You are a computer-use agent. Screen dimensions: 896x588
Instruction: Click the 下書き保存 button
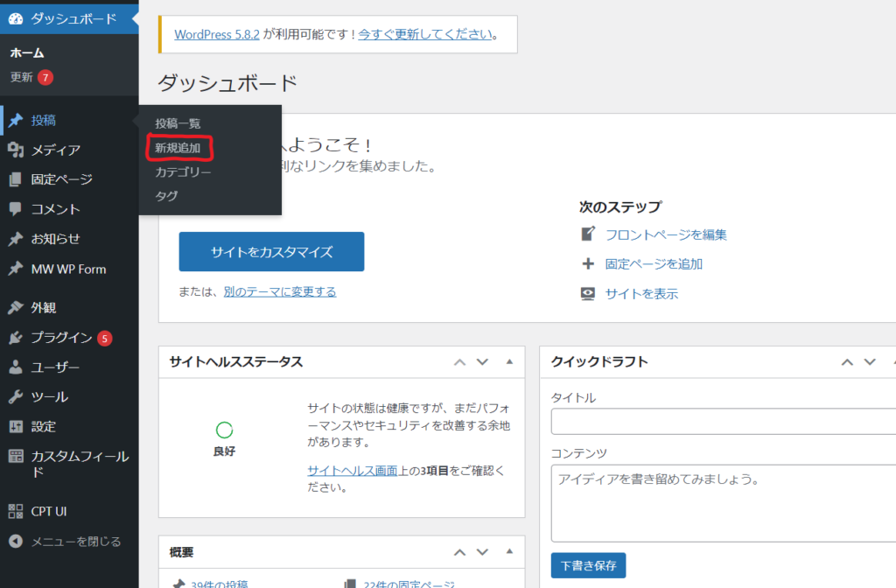(588, 565)
